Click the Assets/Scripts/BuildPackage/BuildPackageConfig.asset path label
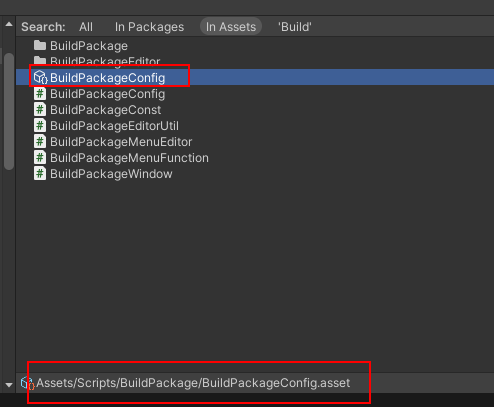Screen dimensions: 494x407 point(193,383)
